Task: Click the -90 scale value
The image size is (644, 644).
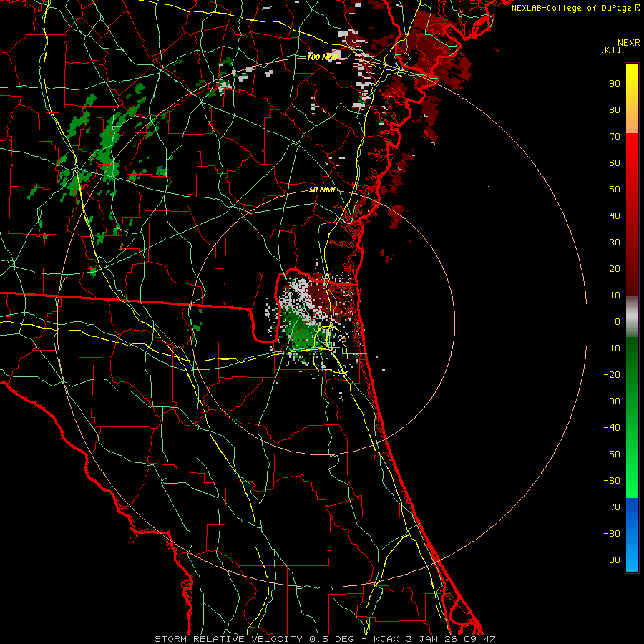Action: pyautogui.click(x=612, y=560)
